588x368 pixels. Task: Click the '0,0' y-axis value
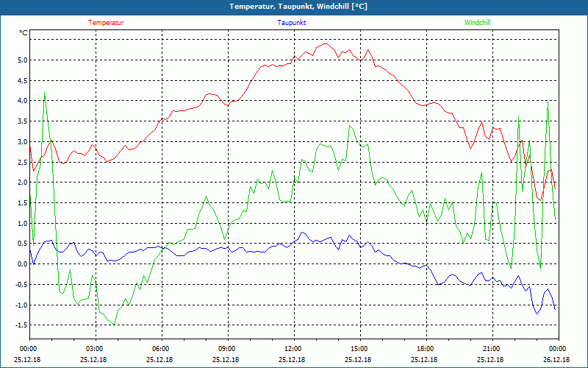(x=23, y=264)
